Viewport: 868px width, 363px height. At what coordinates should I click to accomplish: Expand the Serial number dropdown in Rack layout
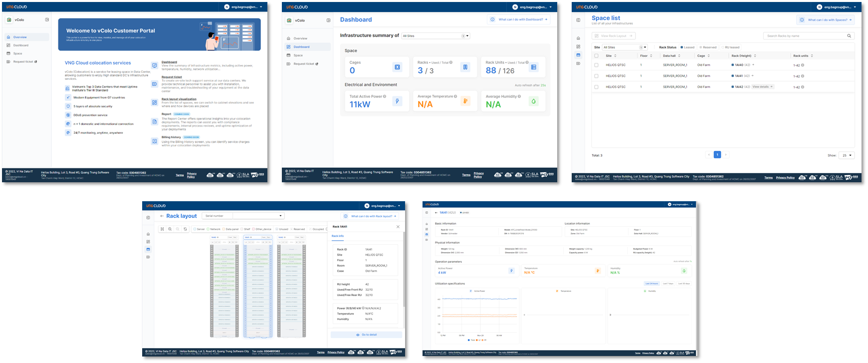click(x=281, y=216)
